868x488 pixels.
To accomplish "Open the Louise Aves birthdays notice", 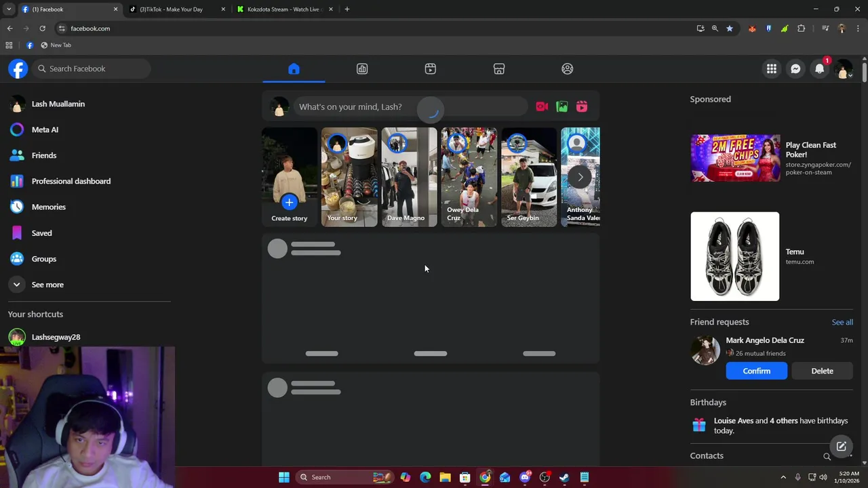I will pyautogui.click(x=772, y=425).
